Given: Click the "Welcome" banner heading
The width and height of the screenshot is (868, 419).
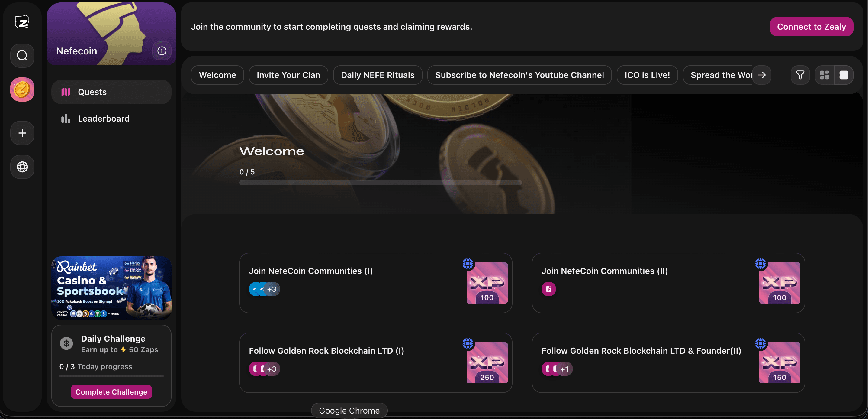Looking at the screenshot, I should coord(272,151).
